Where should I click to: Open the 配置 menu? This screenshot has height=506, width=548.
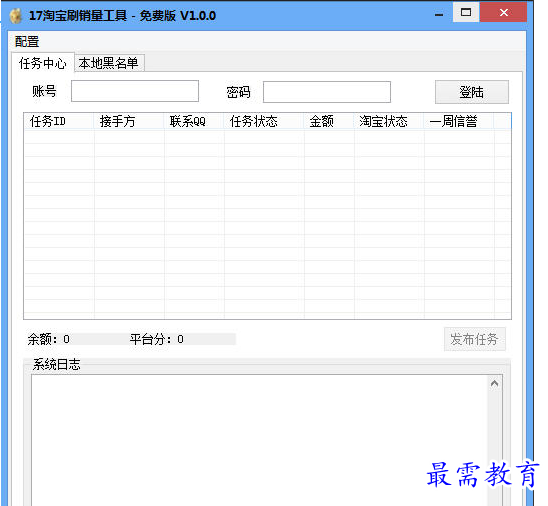pyautogui.click(x=27, y=42)
